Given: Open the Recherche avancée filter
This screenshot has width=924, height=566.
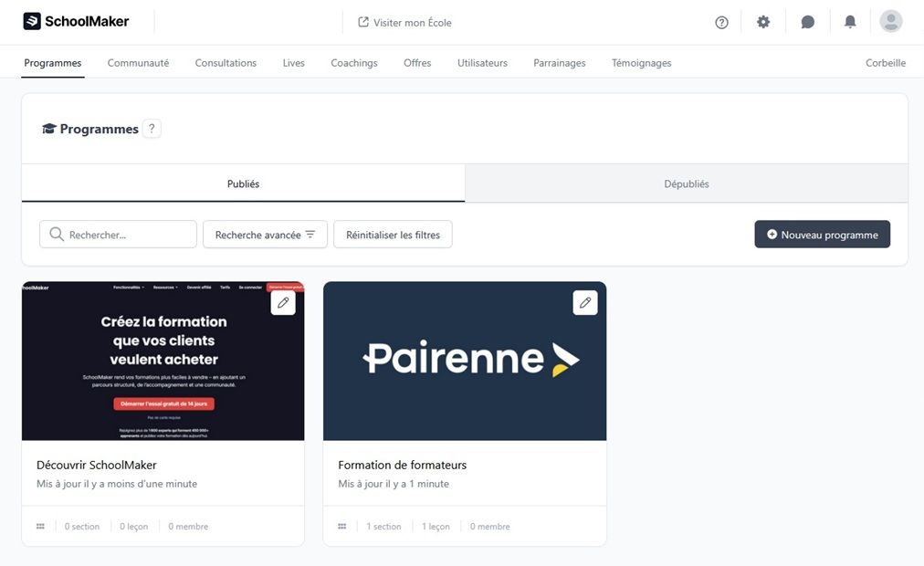Looking at the screenshot, I should click(266, 234).
